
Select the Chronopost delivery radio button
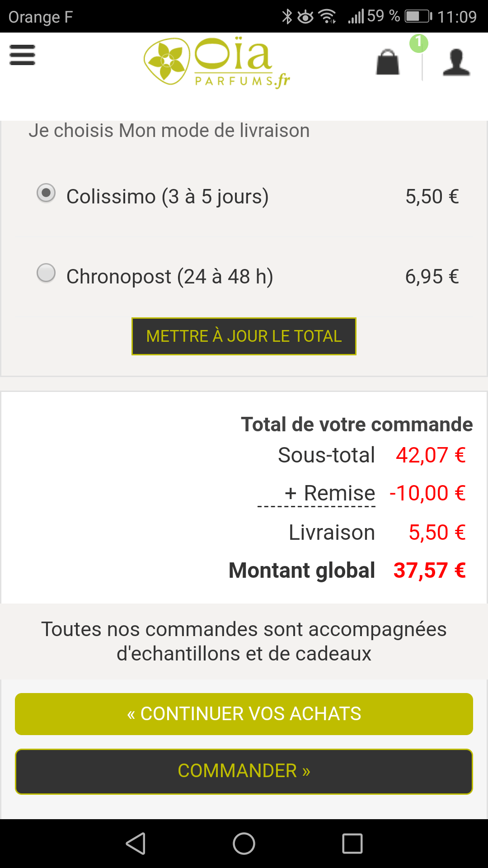[x=46, y=273]
